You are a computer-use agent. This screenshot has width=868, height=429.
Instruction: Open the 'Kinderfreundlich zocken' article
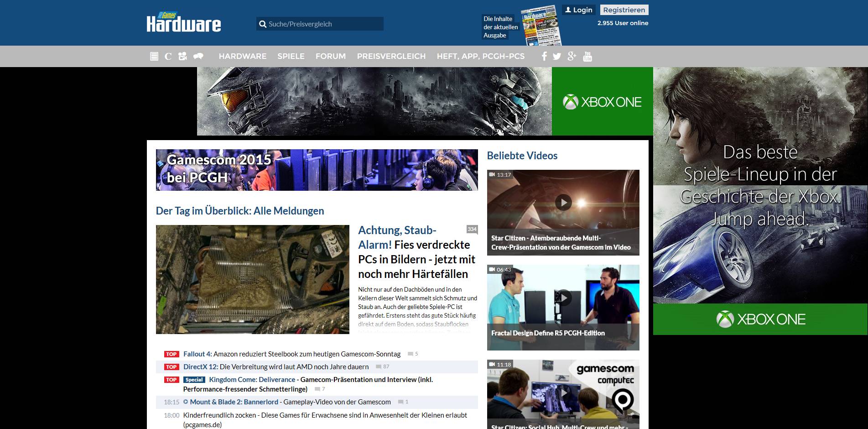325,420
